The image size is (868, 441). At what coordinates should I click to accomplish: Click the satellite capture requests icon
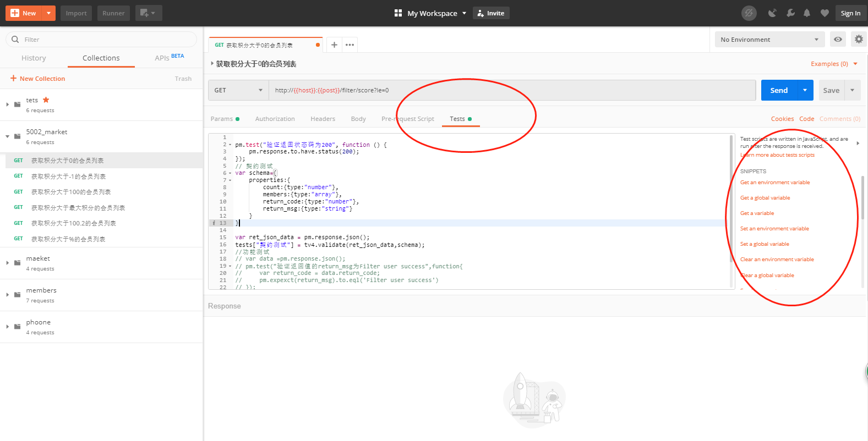click(x=773, y=13)
